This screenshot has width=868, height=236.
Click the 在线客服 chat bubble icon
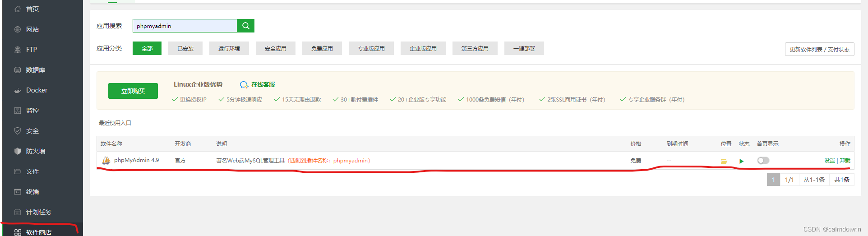click(x=244, y=84)
